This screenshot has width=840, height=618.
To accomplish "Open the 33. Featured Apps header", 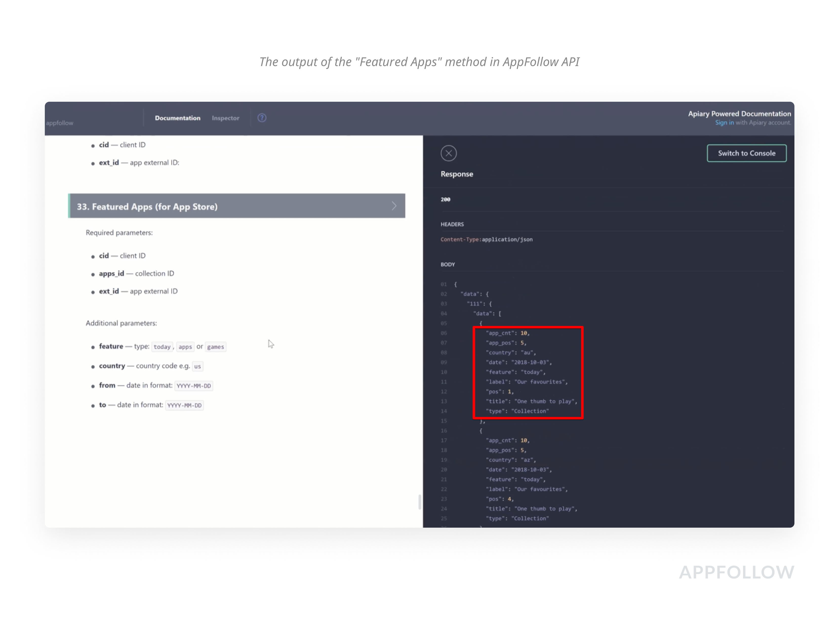I will [147, 207].
